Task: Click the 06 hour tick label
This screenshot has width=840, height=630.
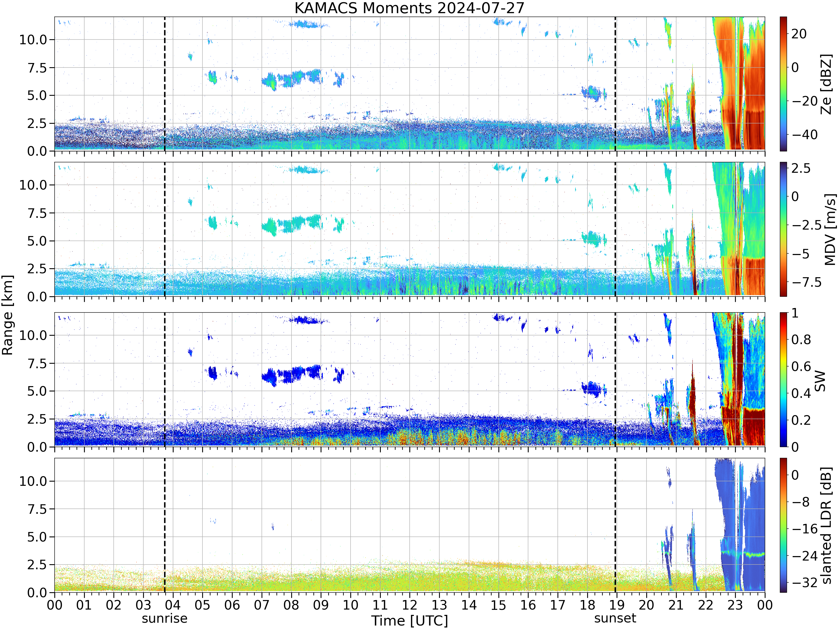Action: (232, 605)
